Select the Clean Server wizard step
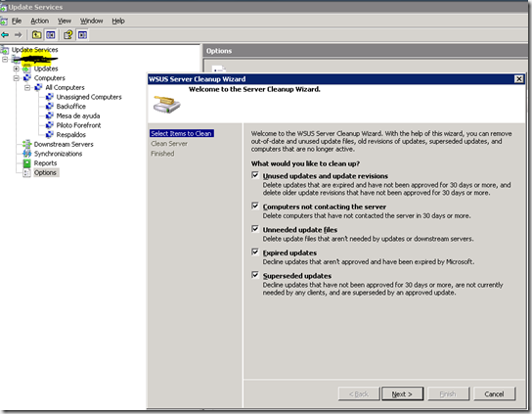 [169, 144]
